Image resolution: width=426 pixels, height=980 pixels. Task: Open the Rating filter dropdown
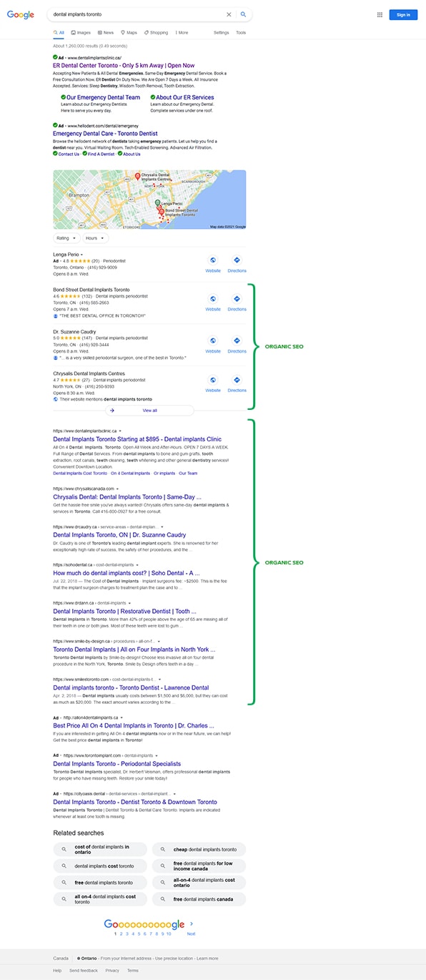point(66,238)
